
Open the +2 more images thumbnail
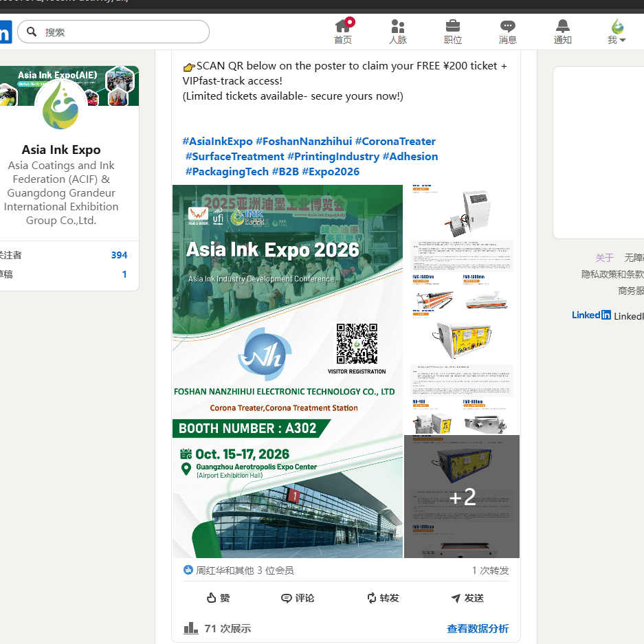[462, 496]
